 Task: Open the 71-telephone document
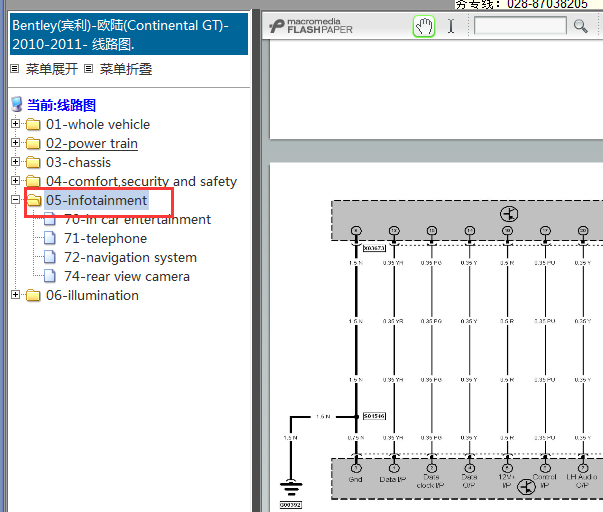pyautogui.click(x=105, y=238)
